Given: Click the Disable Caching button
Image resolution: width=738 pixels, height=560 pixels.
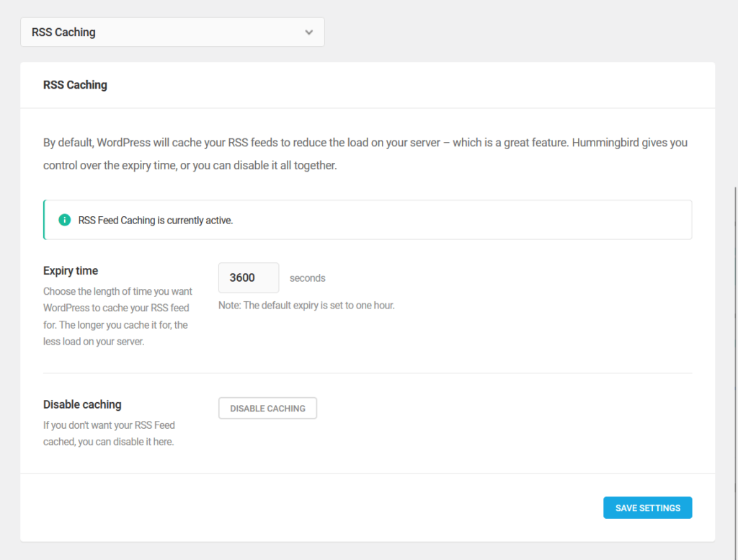Looking at the screenshot, I should pyautogui.click(x=267, y=408).
